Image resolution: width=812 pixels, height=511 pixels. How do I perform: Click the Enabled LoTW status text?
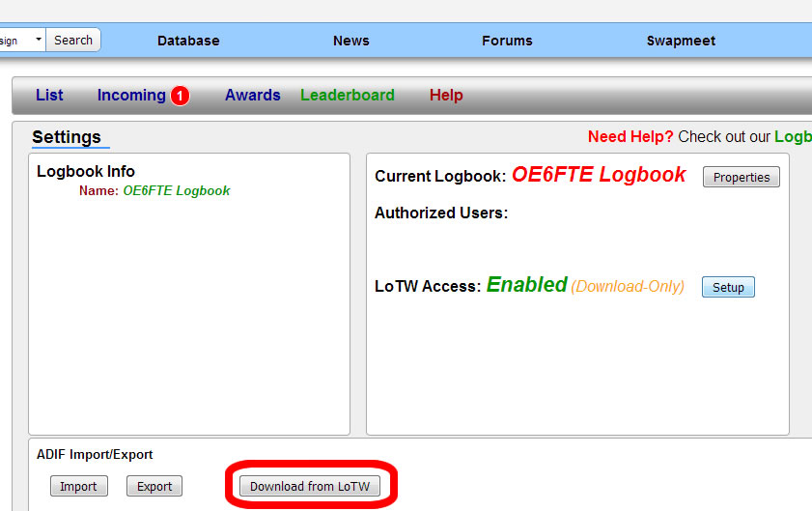coord(526,285)
